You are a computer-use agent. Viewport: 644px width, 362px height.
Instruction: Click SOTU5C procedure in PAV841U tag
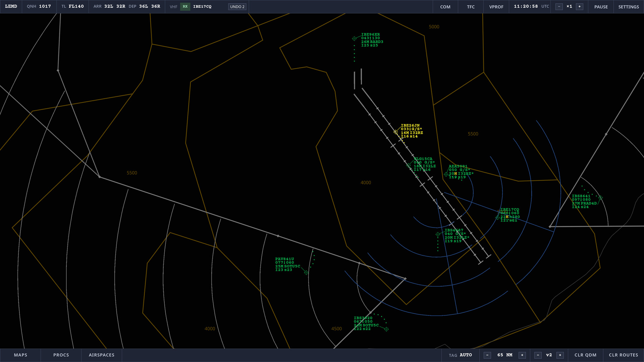click(x=292, y=266)
